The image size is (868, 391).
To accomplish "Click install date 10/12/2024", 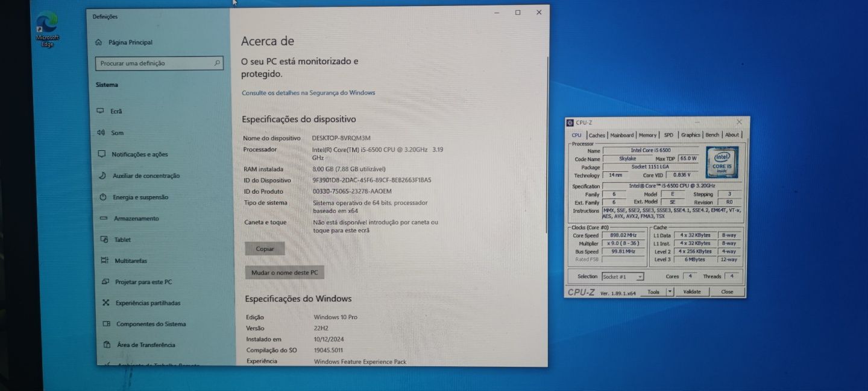I will click(x=330, y=339).
